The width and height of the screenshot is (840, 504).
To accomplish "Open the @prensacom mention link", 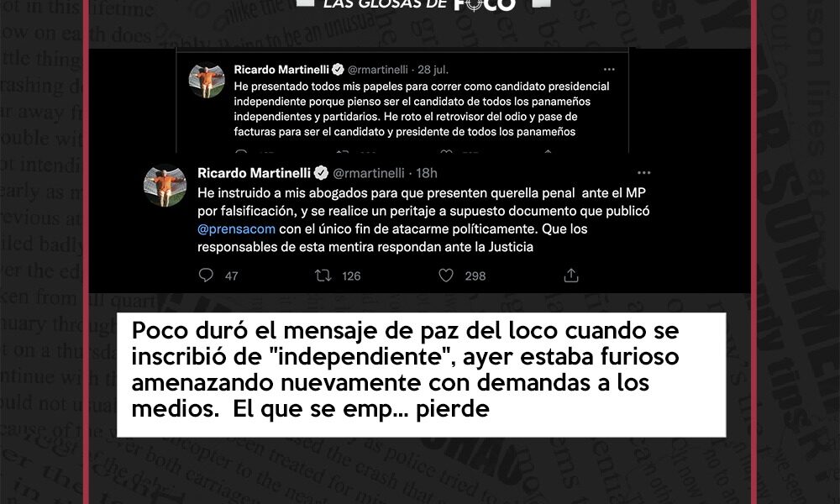I will point(236,229).
